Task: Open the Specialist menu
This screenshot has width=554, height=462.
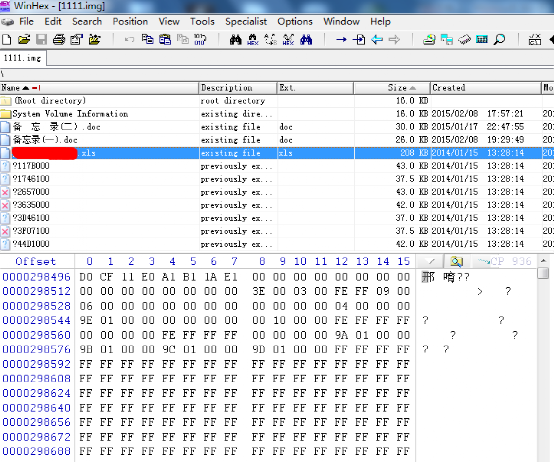Action: (x=246, y=22)
